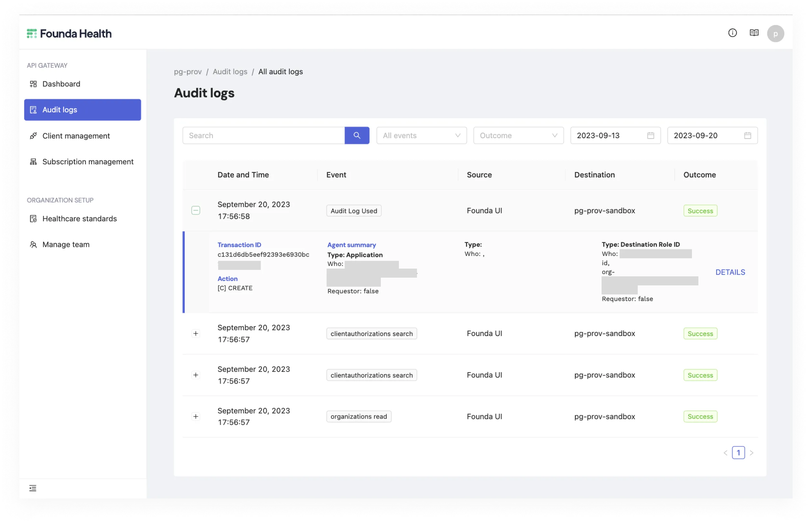The height and width of the screenshot is (523, 812).
Task: Click Success badge of organizations read row
Action: 700,416
